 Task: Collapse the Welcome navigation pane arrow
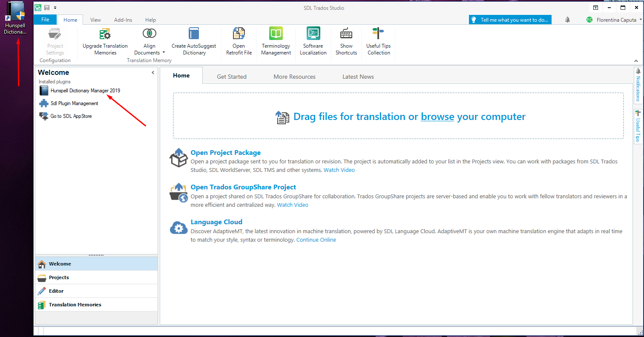tap(153, 73)
